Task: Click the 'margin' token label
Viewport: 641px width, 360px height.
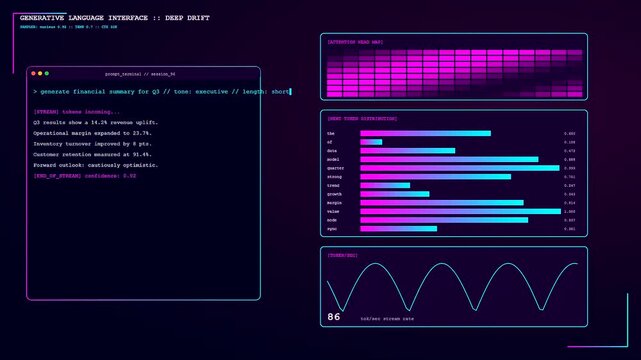Action: pyautogui.click(x=334, y=203)
